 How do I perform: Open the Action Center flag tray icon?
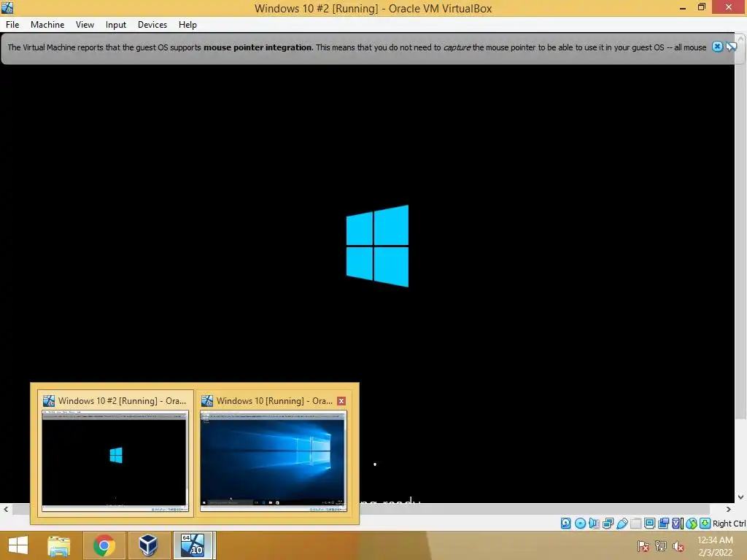click(643, 546)
